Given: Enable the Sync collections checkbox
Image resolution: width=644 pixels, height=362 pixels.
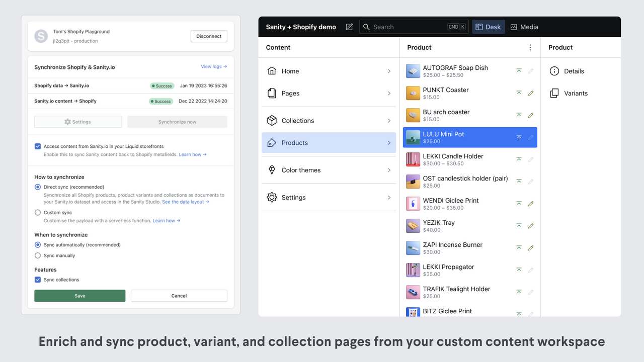Looking at the screenshot, I should tap(38, 280).
